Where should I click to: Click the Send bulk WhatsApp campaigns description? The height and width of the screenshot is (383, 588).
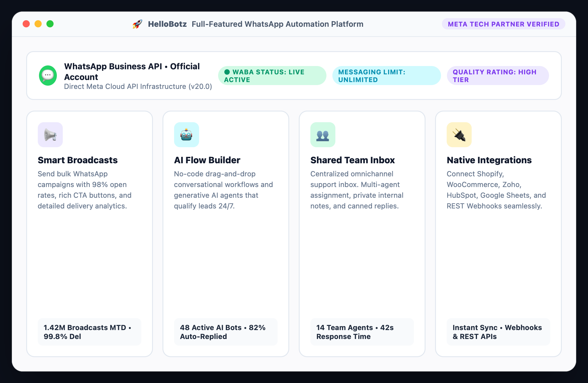(x=85, y=190)
